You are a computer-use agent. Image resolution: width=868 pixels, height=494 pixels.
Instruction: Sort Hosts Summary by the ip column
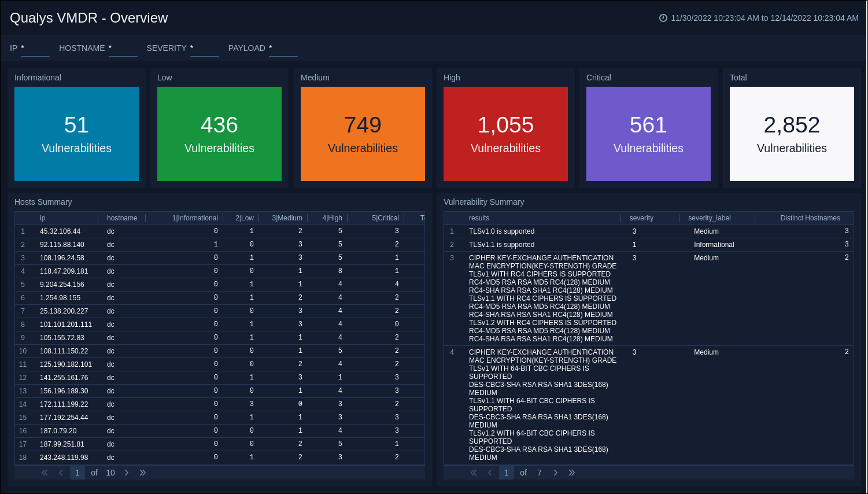[x=42, y=217]
